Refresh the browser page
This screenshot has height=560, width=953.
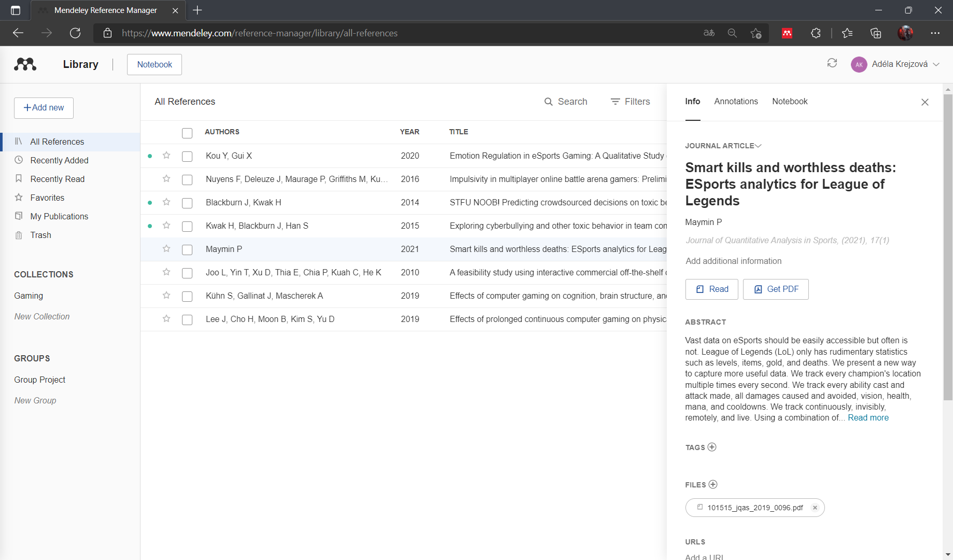pos(75,33)
